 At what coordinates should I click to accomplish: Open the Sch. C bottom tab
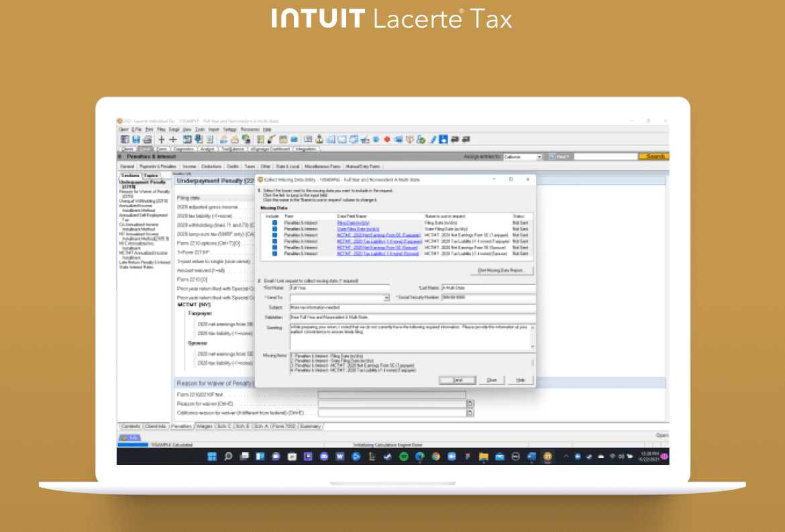pyautogui.click(x=224, y=427)
